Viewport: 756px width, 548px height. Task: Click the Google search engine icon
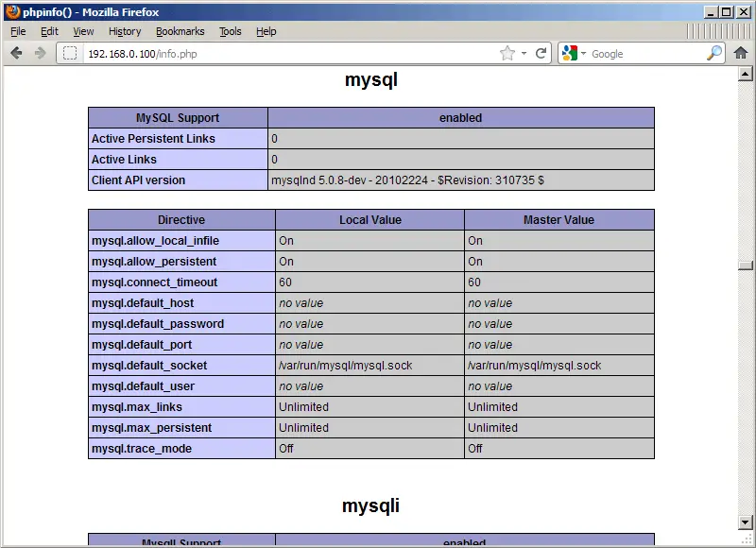(570, 53)
